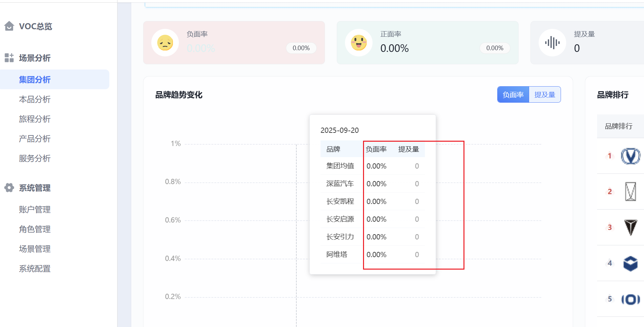Click the rank 5 brand logo
Screen dimensions: 644x327
630,299
